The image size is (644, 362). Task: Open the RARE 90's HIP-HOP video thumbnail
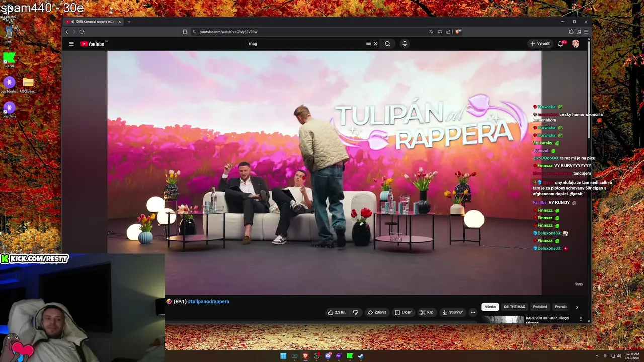(503, 319)
